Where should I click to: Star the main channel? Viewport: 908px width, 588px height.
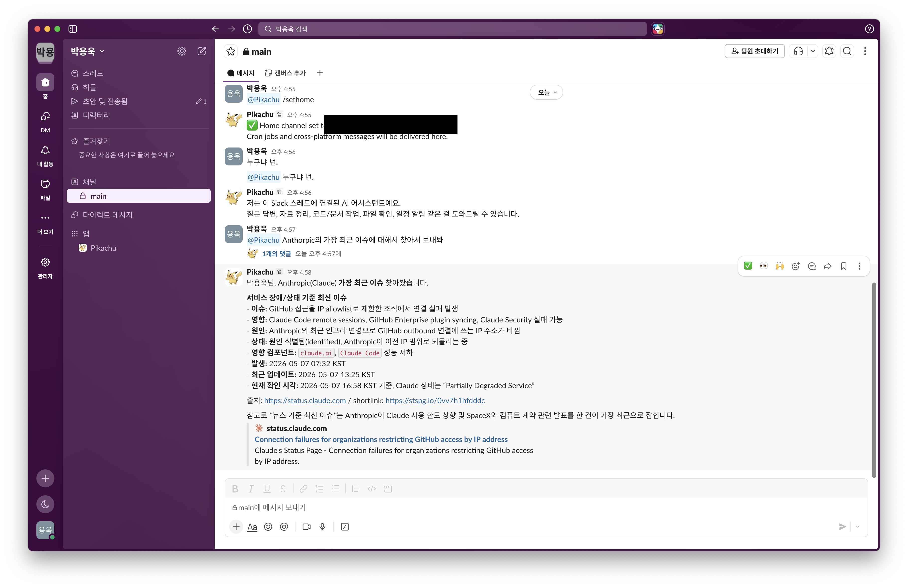(x=231, y=52)
